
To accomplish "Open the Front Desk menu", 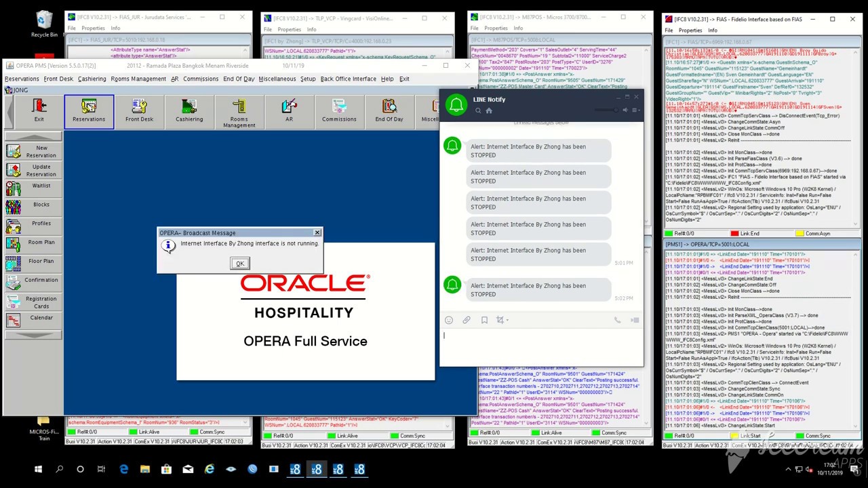I will 58,79.
